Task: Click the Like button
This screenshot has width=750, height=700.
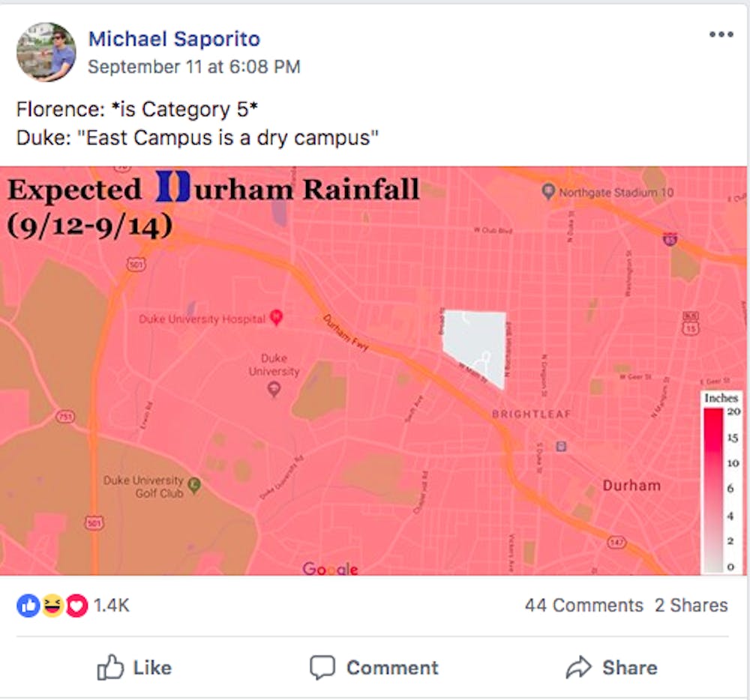Action: tap(135, 667)
